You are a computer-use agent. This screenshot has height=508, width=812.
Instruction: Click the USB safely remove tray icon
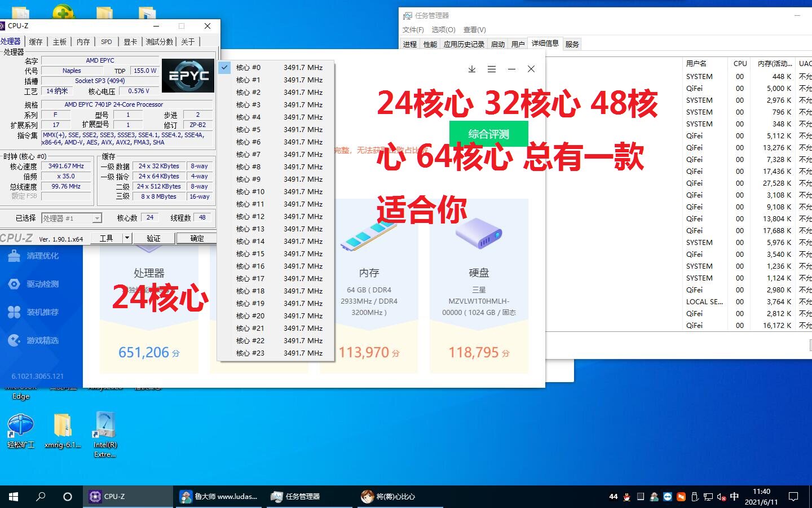pos(695,497)
